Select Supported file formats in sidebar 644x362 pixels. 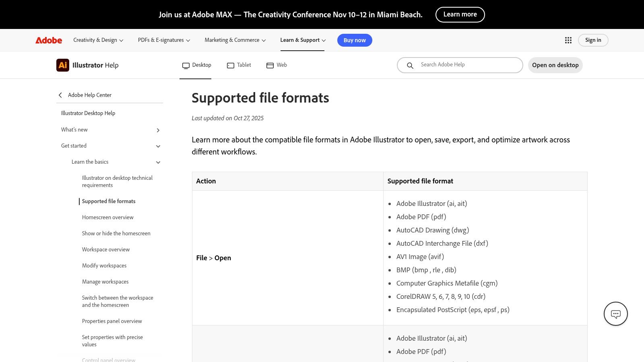109,201
